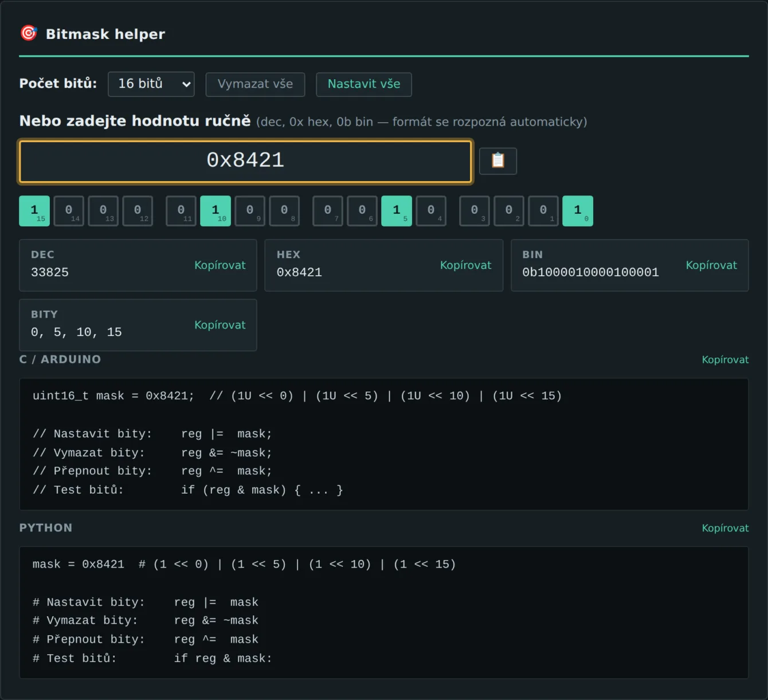
Task: Copy the Python code snippet
Action: click(725, 528)
